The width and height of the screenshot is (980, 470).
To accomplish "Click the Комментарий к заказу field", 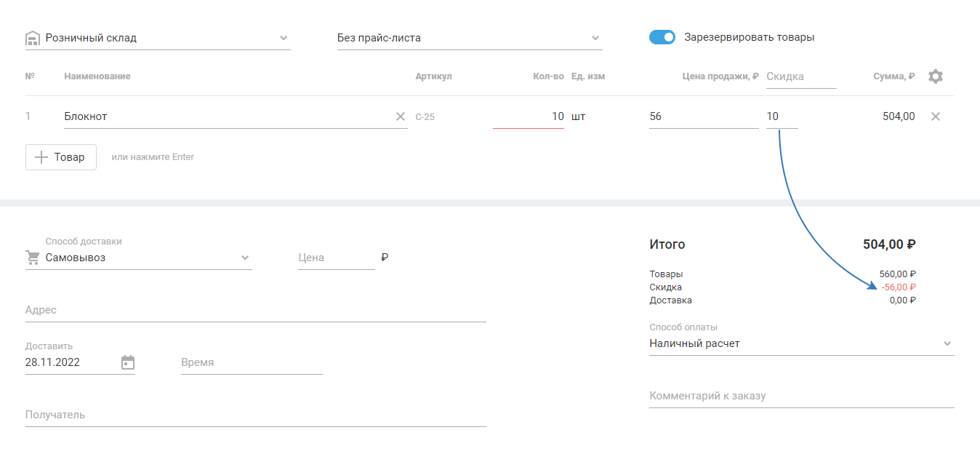I will (x=801, y=396).
